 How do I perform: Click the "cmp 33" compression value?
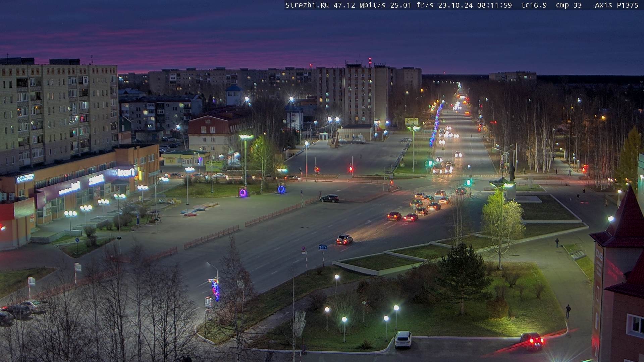pos(569,5)
